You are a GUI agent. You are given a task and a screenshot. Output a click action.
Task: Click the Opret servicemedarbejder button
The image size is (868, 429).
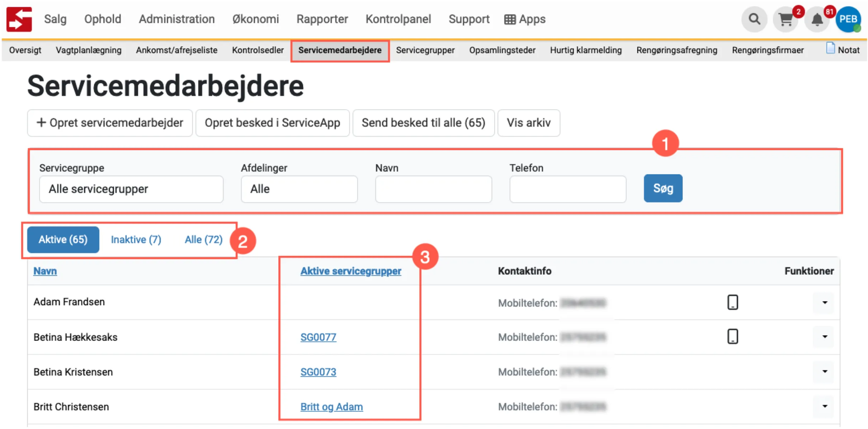[x=110, y=123]
